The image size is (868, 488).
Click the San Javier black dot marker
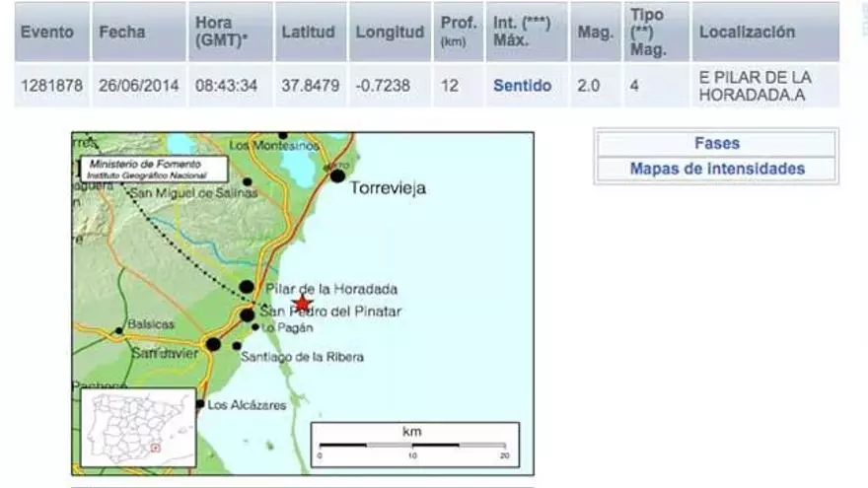tap(213, 344)
